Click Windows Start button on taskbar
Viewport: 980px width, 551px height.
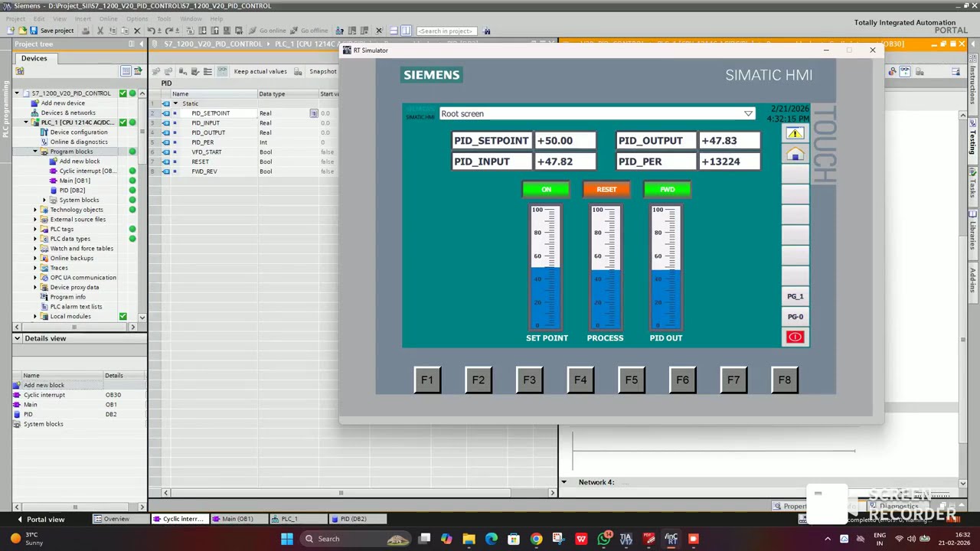(x=286, y=539)
